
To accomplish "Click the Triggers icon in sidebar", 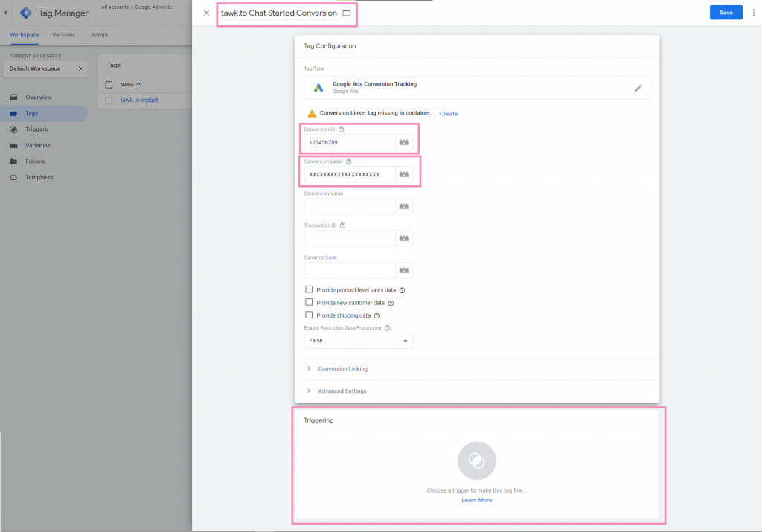I will tap(13, 129).
